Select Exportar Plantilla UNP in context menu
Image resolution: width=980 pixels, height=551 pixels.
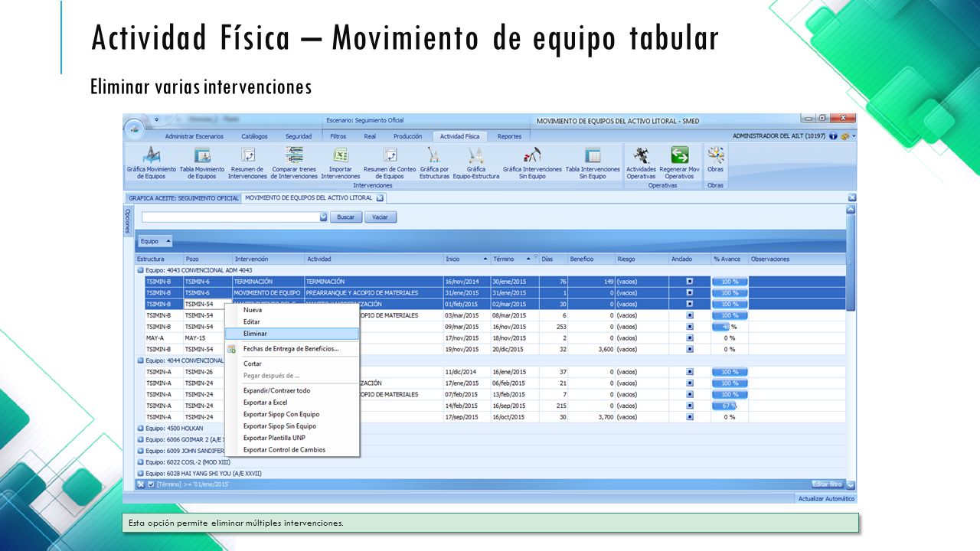click(292, 438)
